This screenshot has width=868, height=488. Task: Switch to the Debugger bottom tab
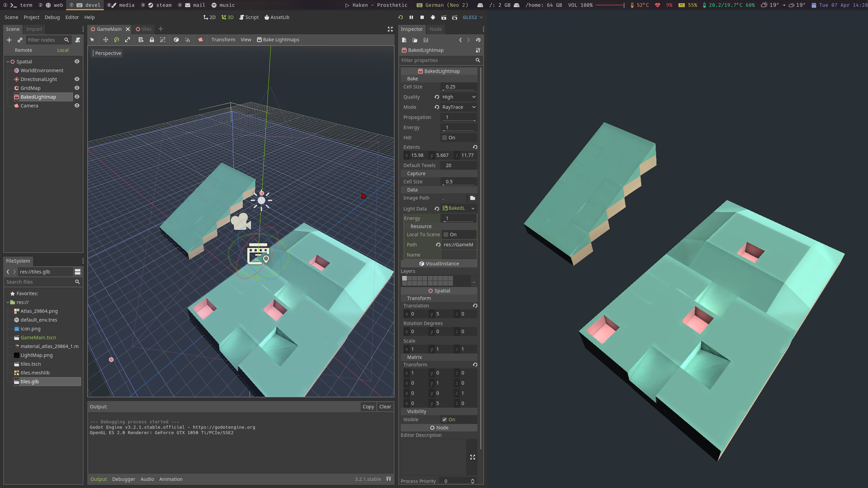(123, 479)
